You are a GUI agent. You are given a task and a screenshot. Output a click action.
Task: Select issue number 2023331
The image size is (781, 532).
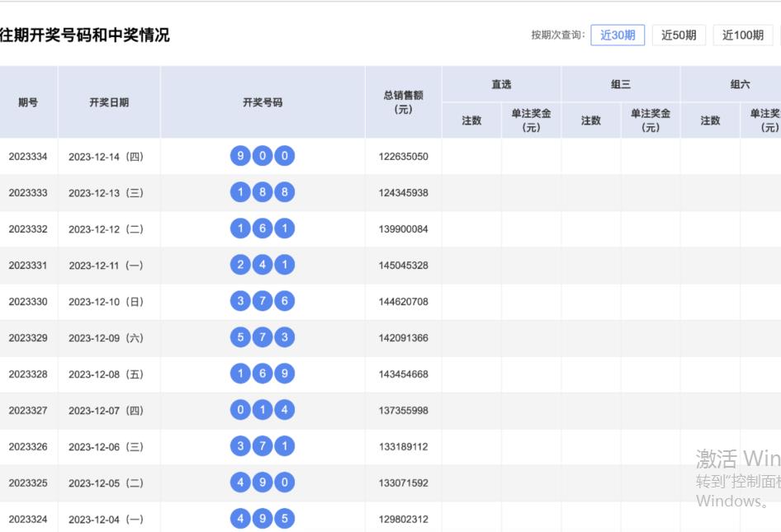tap(28, 266)
